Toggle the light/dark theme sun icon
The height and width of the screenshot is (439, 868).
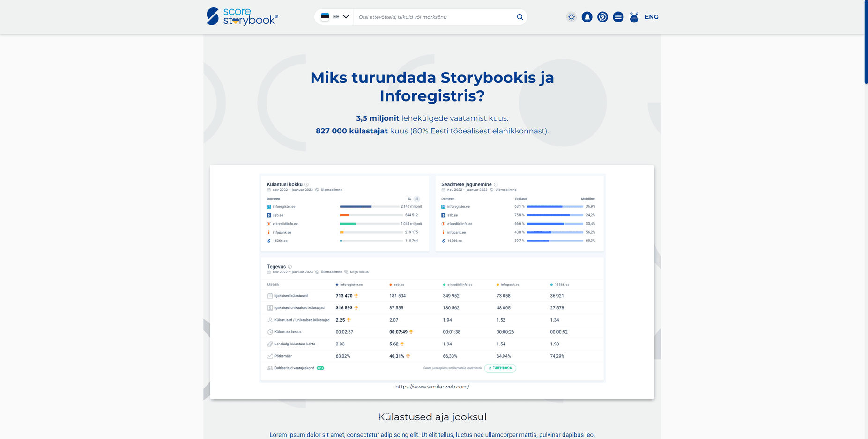571,17
